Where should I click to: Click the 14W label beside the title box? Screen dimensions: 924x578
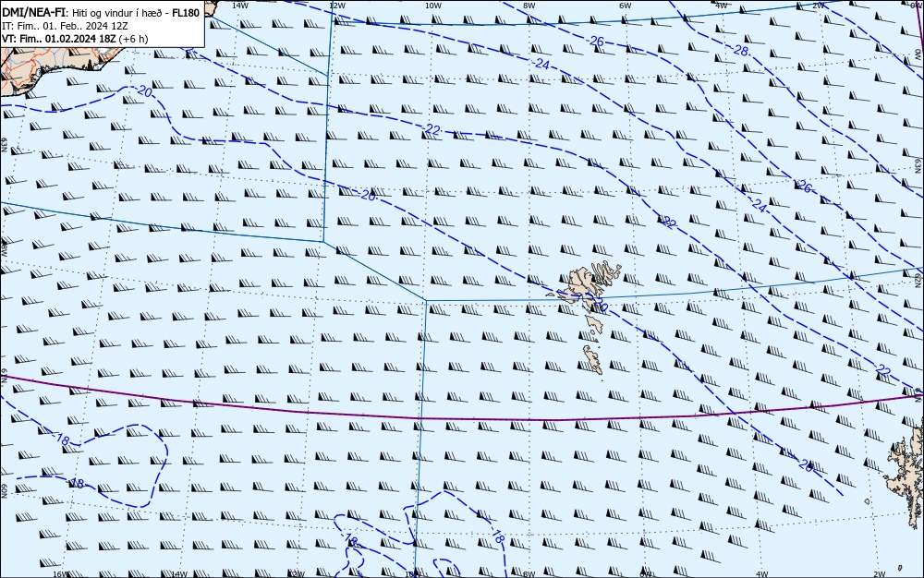pos(239,5)
